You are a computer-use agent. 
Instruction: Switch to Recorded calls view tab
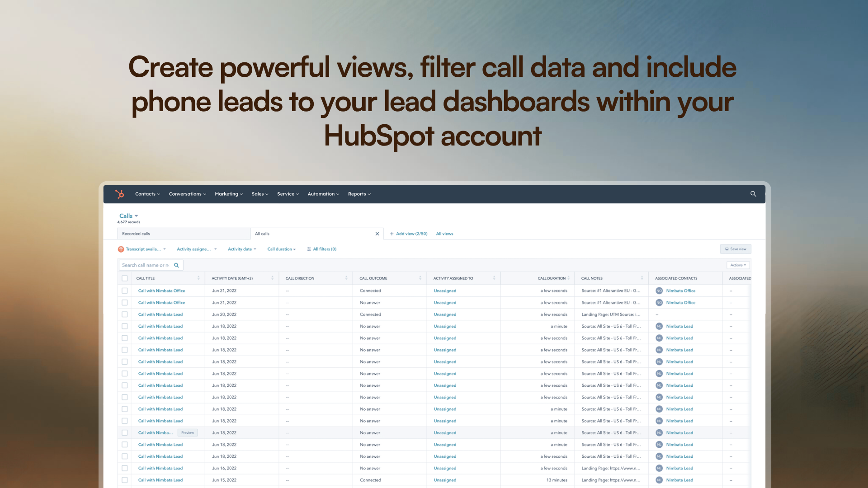click(184, 234)
